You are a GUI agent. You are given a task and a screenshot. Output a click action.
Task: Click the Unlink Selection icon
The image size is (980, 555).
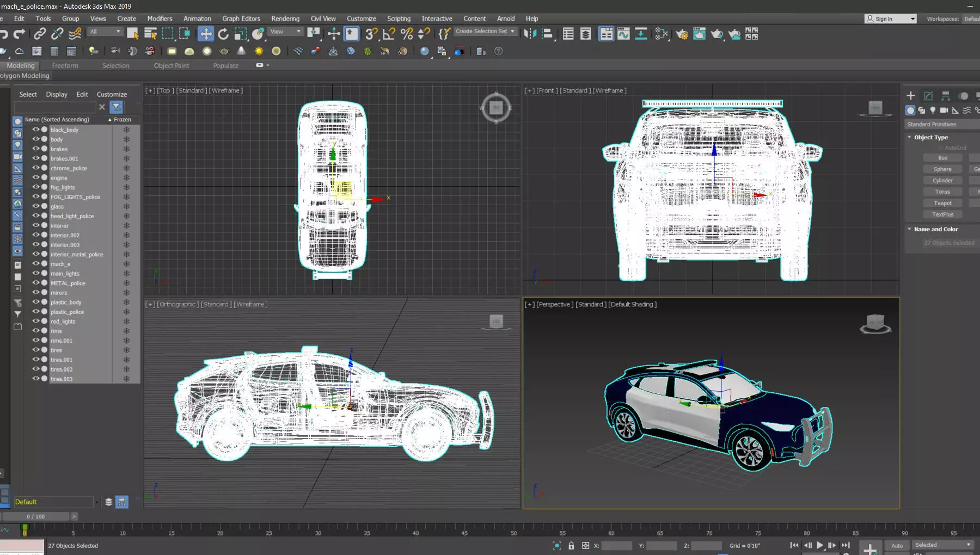[57, 34]
